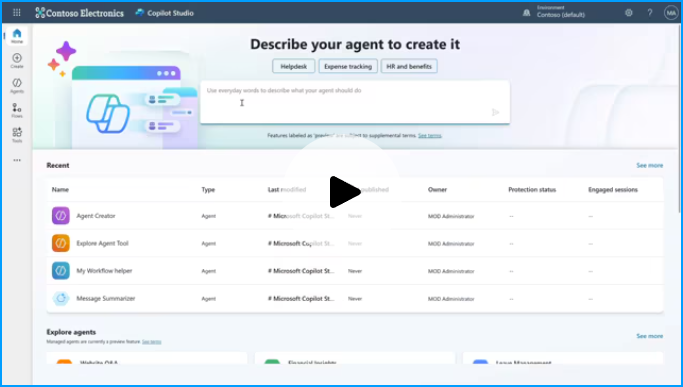Open the MA account avatar
683x387 pixels.
click(x=671, y=13)
